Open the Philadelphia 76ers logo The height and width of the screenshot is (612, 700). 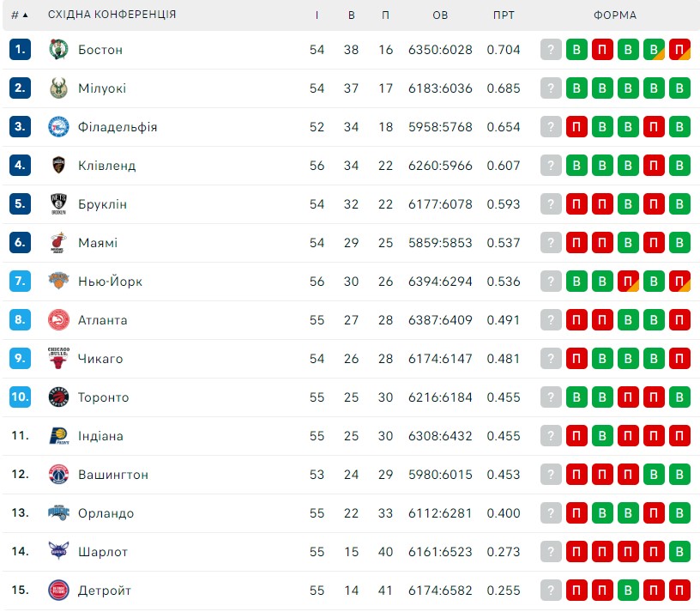point(58,127)
